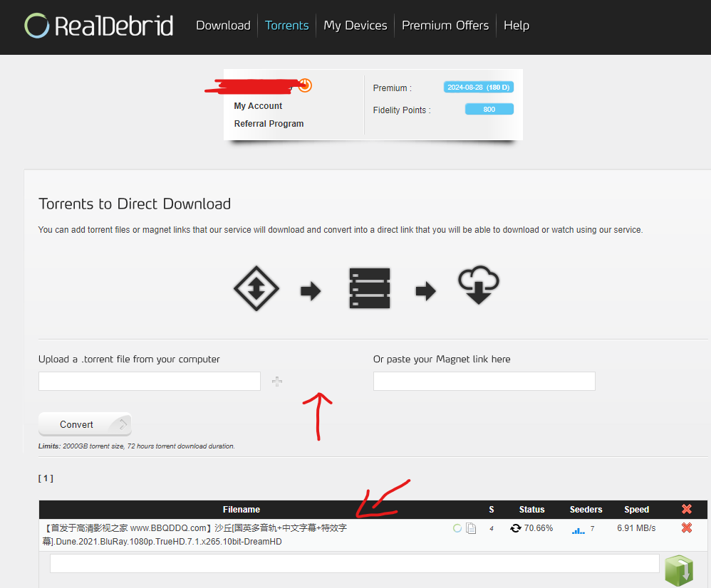
Task: Open the Referral Program link
Action: pos(269,124)
